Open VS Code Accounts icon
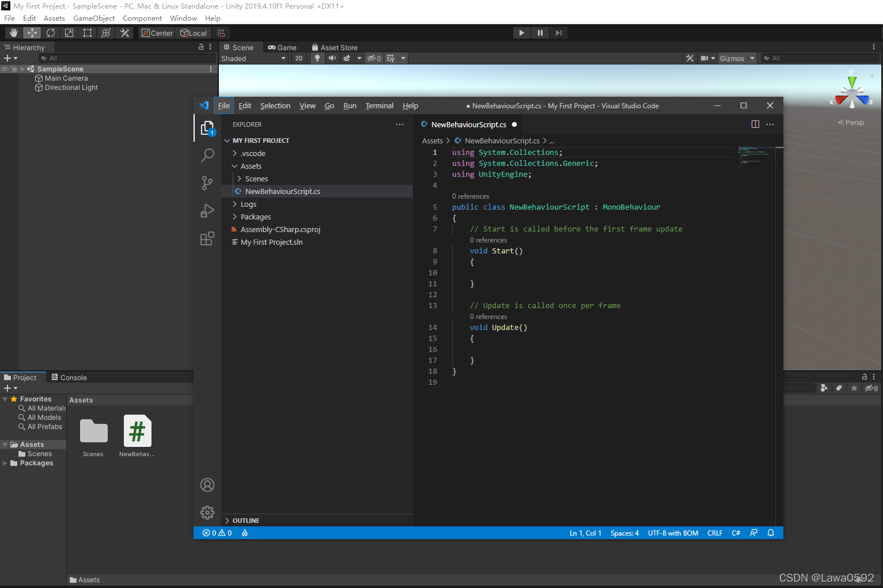The width and height of the screenshot is (883, 588). click(x=207, y=485)
